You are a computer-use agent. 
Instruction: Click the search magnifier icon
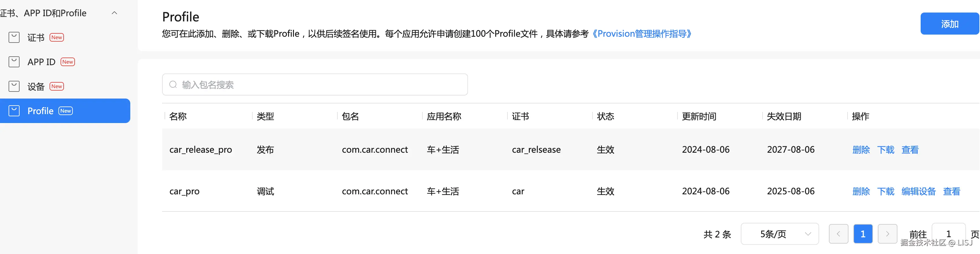pos(173,84)
